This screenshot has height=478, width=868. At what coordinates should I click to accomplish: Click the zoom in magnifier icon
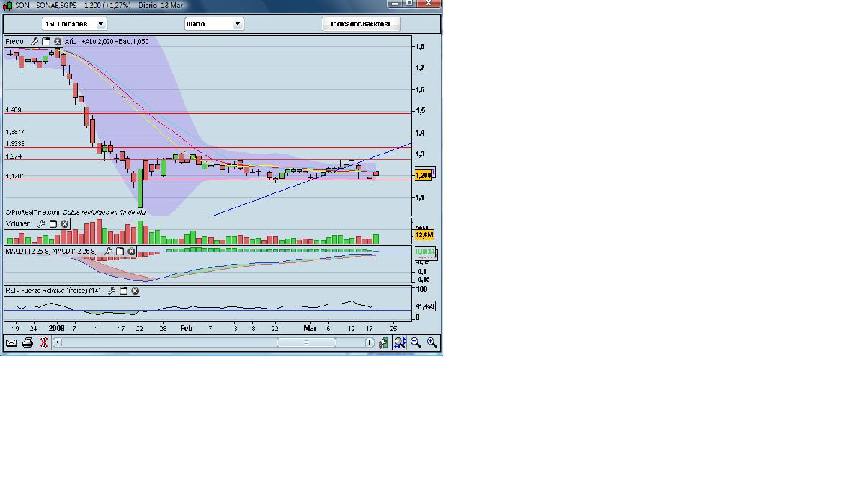(432, 343)
